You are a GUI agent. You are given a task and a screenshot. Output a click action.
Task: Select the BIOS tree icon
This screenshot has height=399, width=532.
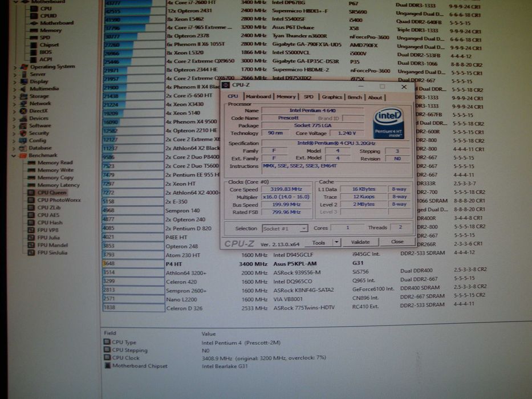[x=34, y=52]
